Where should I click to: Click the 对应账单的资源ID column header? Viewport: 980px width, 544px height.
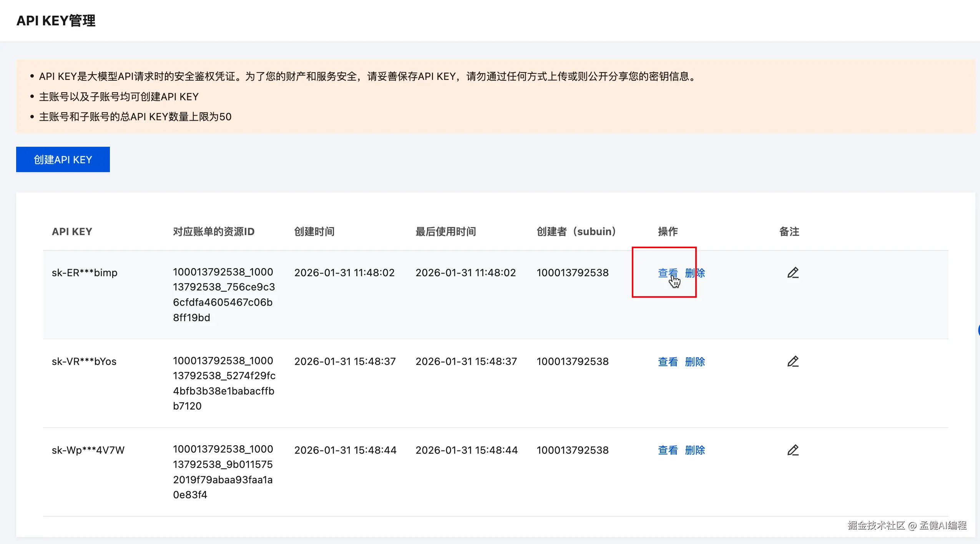(213, 232)
